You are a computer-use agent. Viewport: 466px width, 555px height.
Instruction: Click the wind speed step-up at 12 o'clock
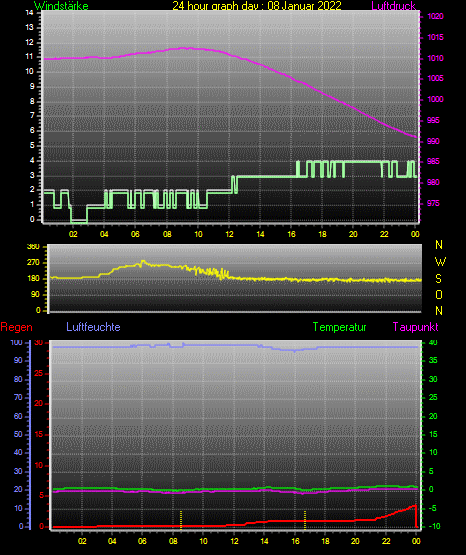[234, 184]
